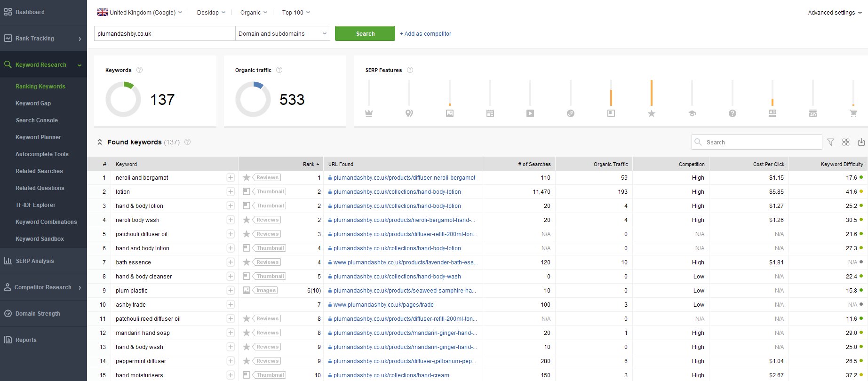Click the green Search button
Screen dimensions: 868x381
click(x=365, y=33)
